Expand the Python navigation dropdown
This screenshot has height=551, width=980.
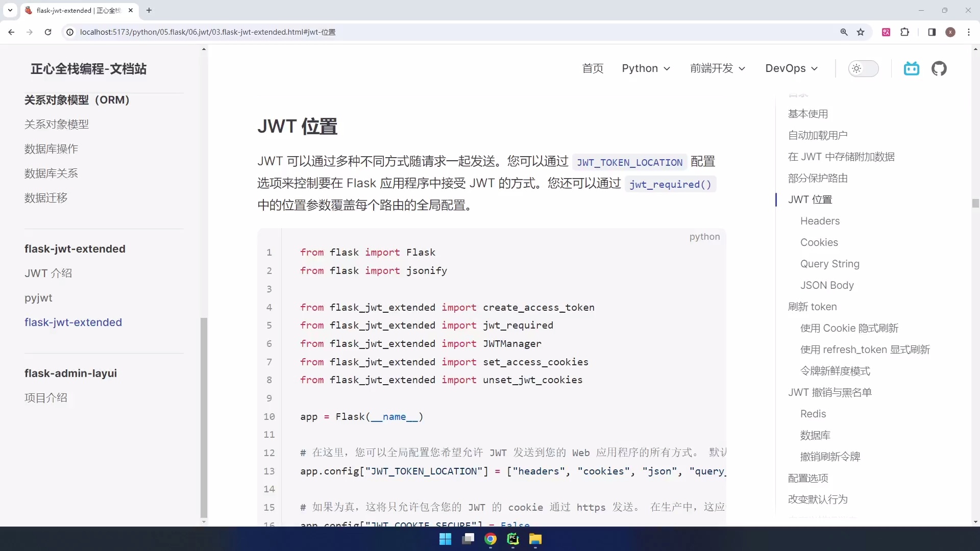coord(646,68)
